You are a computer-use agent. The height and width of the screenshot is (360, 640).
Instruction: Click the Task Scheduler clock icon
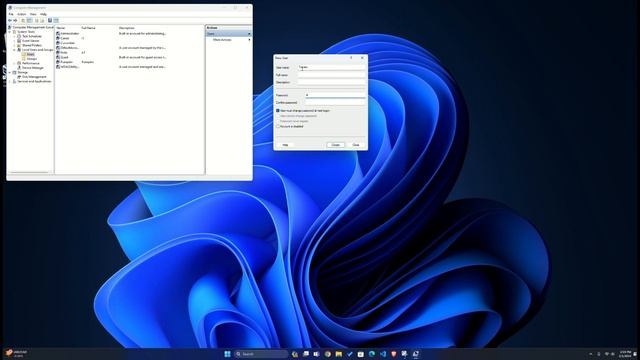click(x=19, y=36)
